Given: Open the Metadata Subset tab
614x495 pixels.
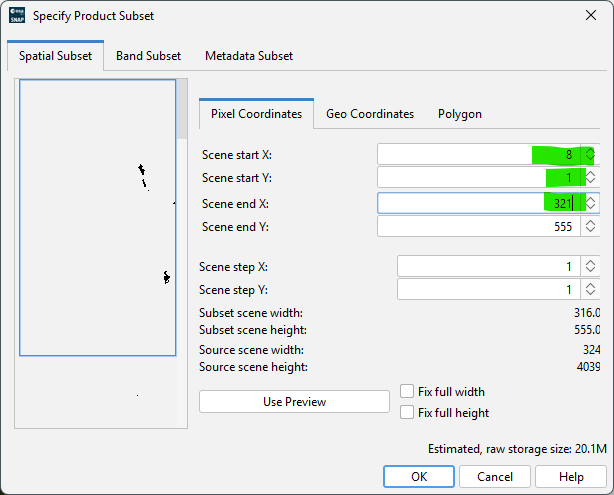Looking at the screenshot, I should click(249, 56).
